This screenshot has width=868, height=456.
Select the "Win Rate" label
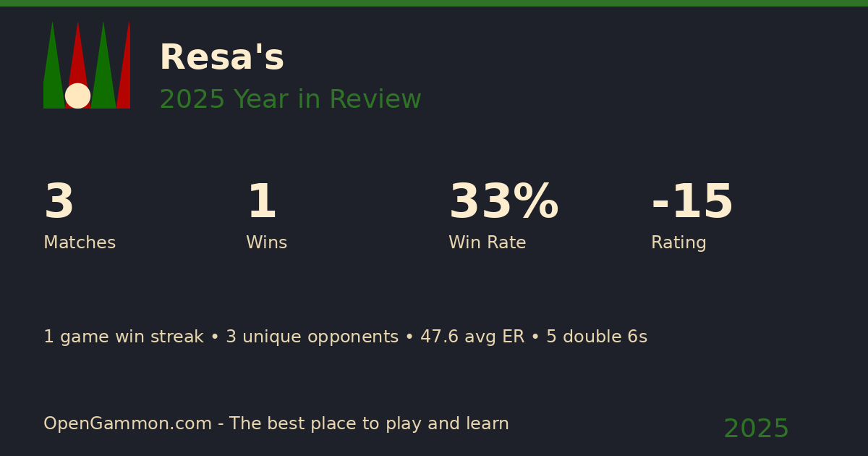coord(487,243)
